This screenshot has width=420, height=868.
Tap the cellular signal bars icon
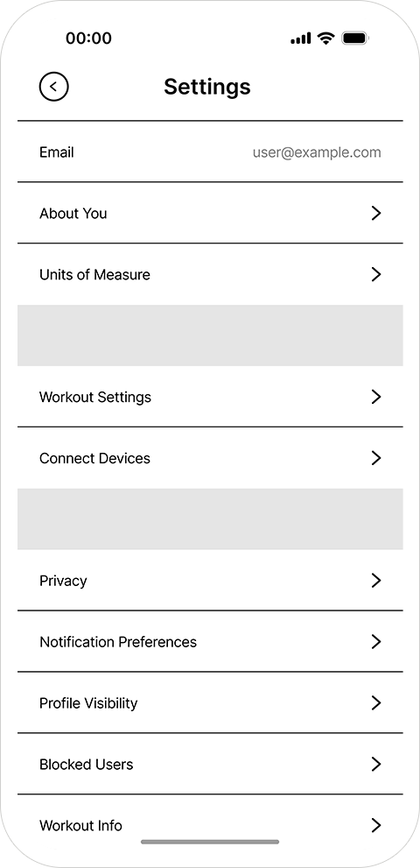pos(301,39)
